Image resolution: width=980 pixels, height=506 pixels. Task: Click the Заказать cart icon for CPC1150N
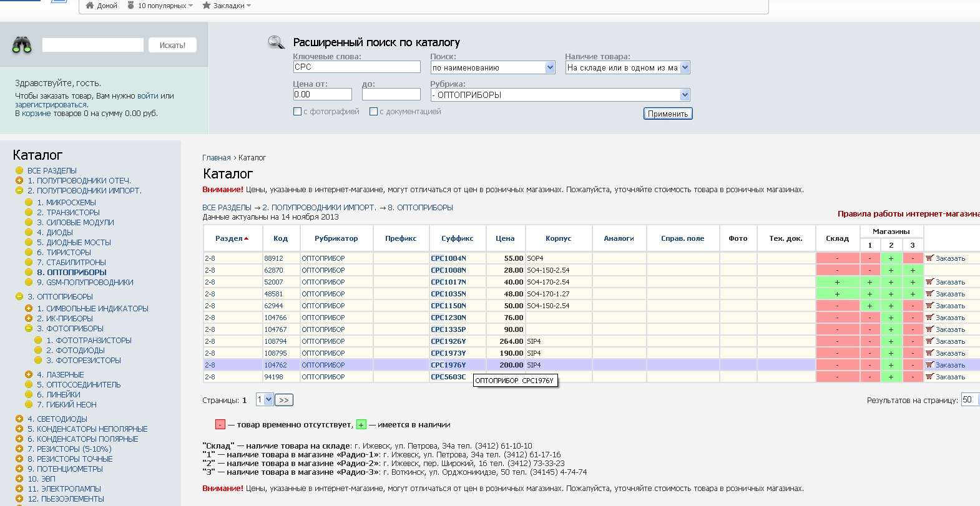(929, 305)
